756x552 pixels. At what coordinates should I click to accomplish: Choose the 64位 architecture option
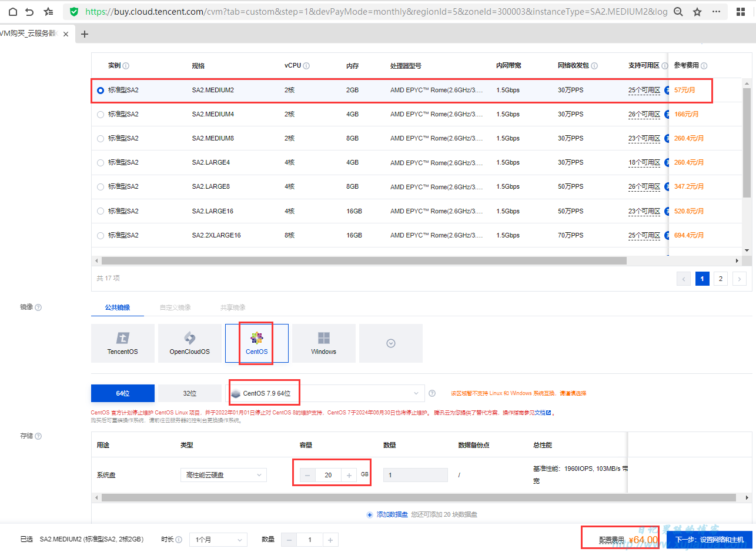[123, 393]
